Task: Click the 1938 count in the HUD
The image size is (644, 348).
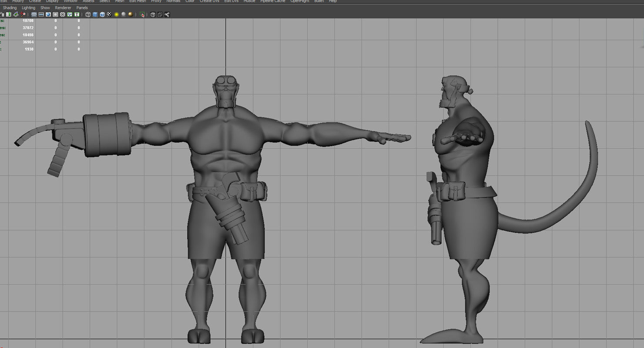Action: pyautogui.click(x=29, y=49)
